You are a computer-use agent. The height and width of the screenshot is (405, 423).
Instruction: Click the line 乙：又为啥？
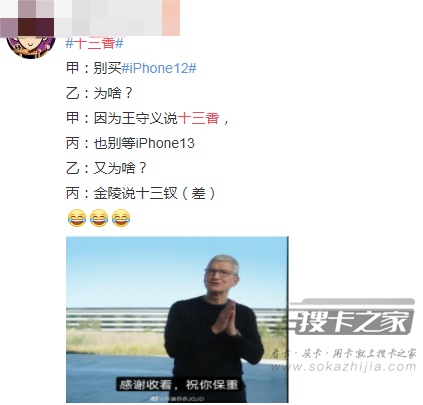point(106,168)
